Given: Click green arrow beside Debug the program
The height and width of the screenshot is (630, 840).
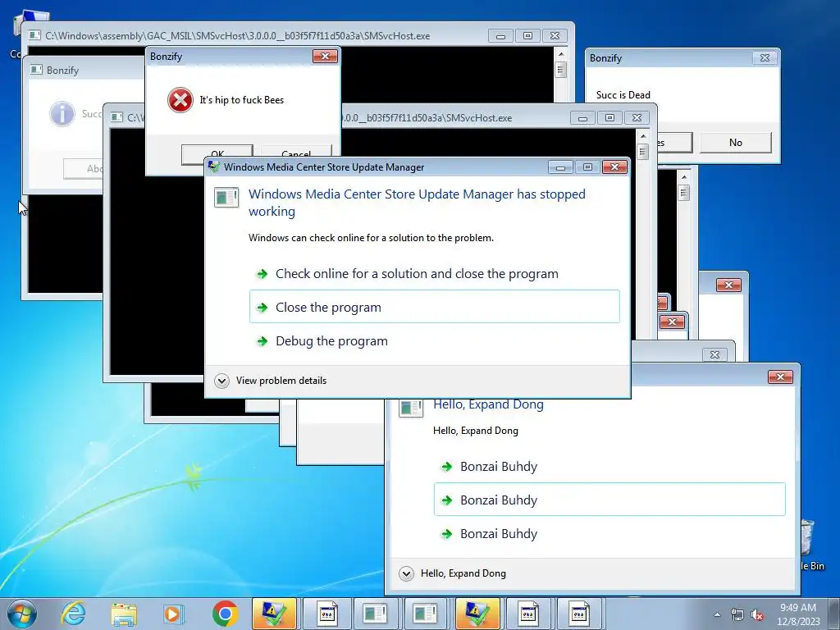Looking at the screenshot, I should click(262, 341).
